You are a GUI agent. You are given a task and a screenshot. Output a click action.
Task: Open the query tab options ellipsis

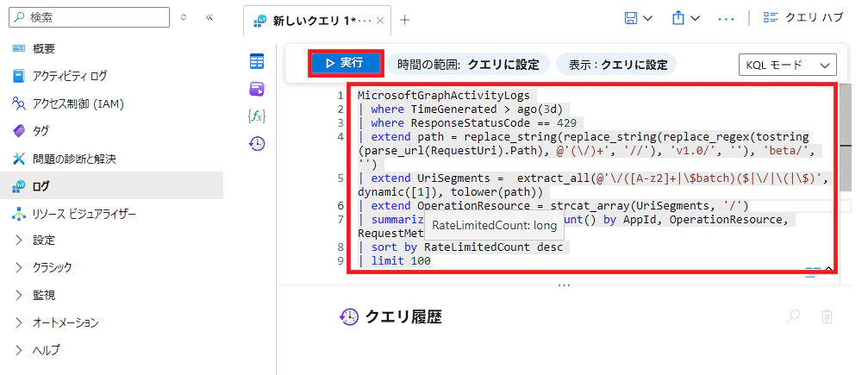(x=365, y=21)
